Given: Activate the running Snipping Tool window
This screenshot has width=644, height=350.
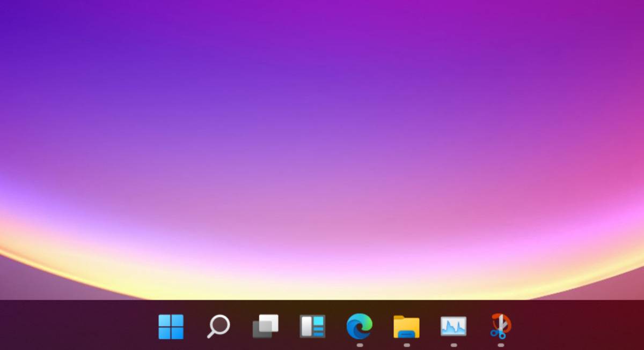Looking at the screenshot, I should [502, 325].
